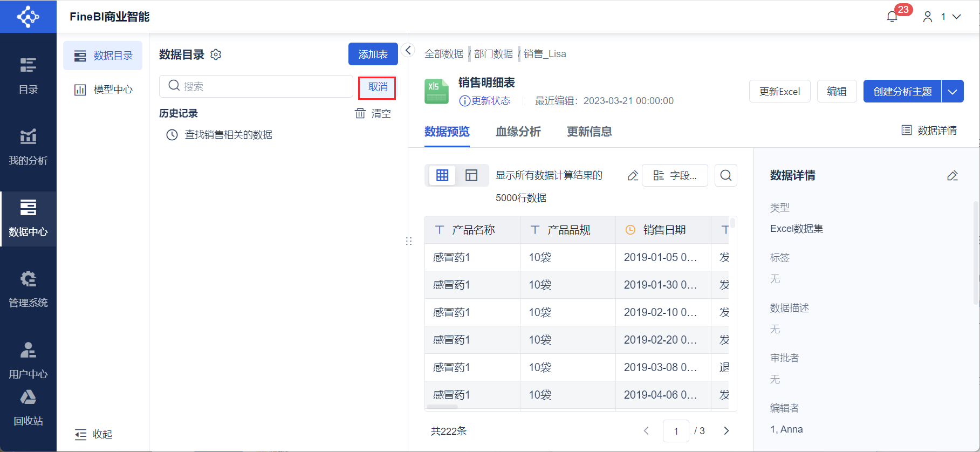Go to previous page arrow

[646, 430]
